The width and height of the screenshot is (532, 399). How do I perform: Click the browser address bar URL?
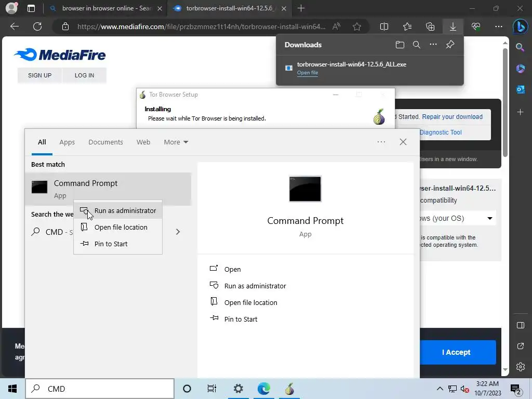click(x=201, y=26)
